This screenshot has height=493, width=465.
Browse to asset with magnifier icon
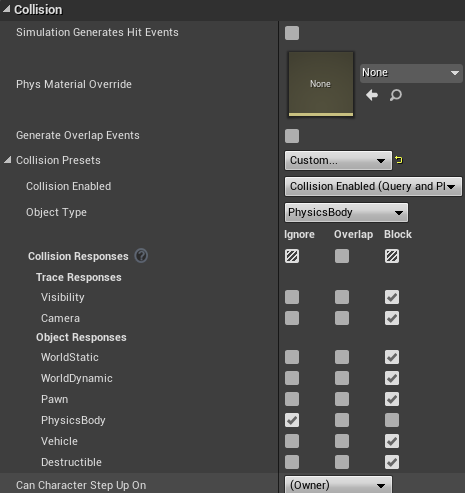coord(396,95)
